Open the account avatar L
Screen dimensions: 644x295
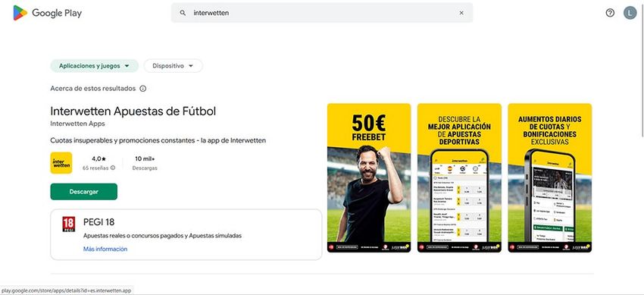[x=630, y=13]
